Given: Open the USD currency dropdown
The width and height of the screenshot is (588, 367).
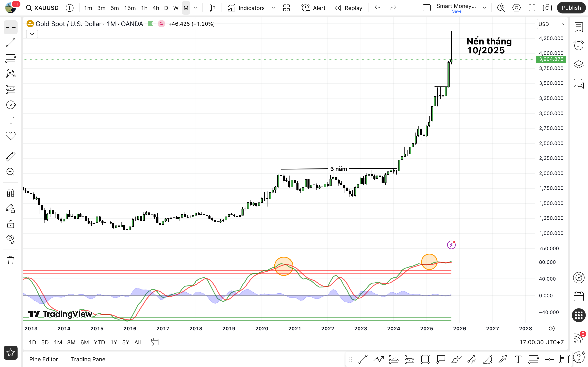Looking at the screenshot, I should click(x=551, y=24).
